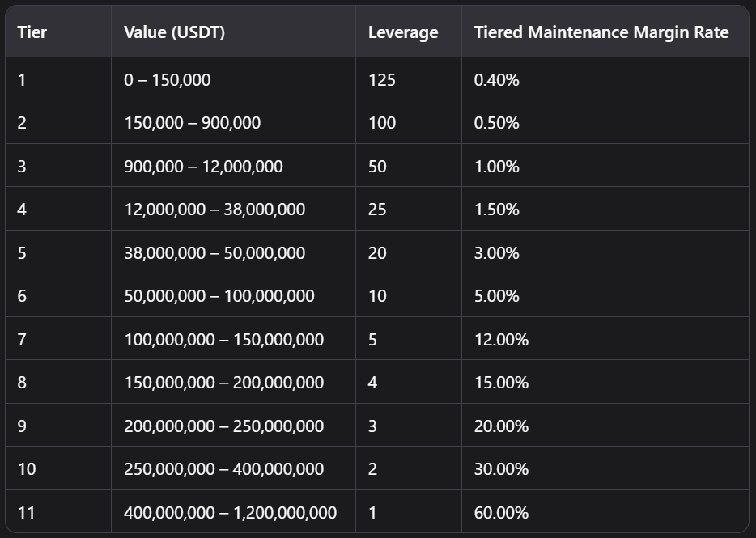This screenshot has height=538, width=756.
Task: Select the 60.00% margin rate cell
Action: [501, 513]
